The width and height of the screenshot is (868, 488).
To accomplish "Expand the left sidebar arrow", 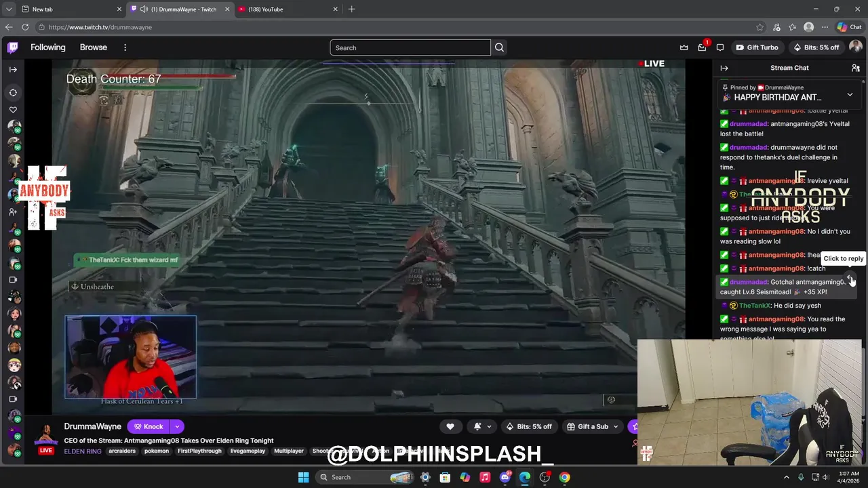I will click(x=13, y=69).
